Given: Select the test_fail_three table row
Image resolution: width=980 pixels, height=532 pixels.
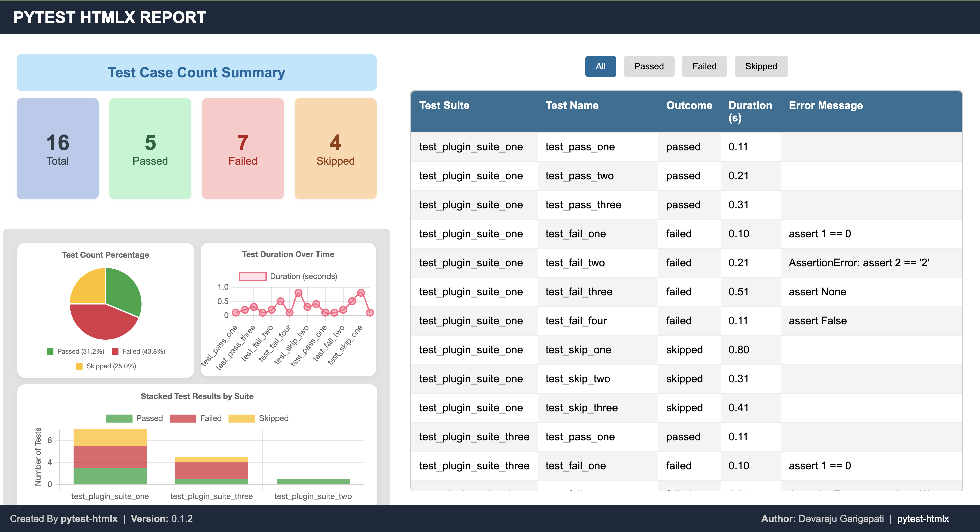Looking at the screenshot, I should (x=578, y=292).
